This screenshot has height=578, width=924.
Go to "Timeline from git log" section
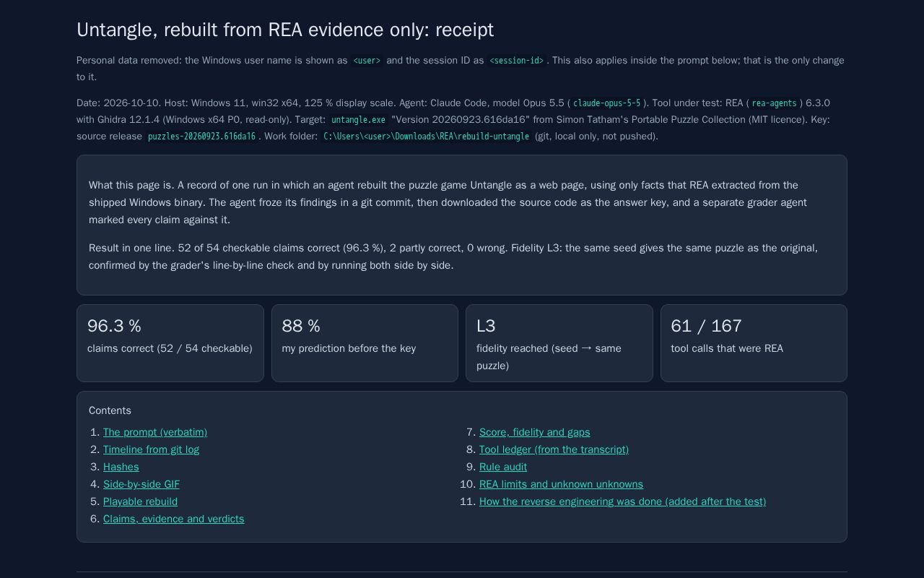(151, 449)
